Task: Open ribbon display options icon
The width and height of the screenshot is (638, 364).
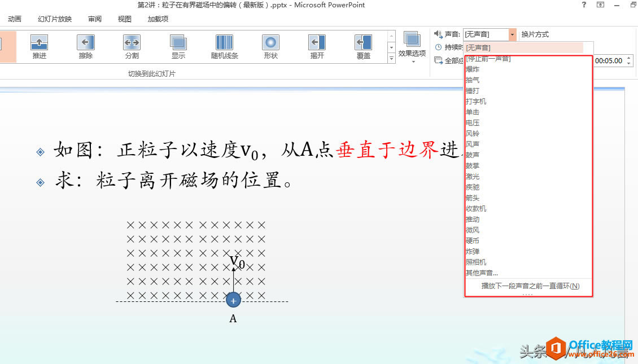Action: [600, 5]
